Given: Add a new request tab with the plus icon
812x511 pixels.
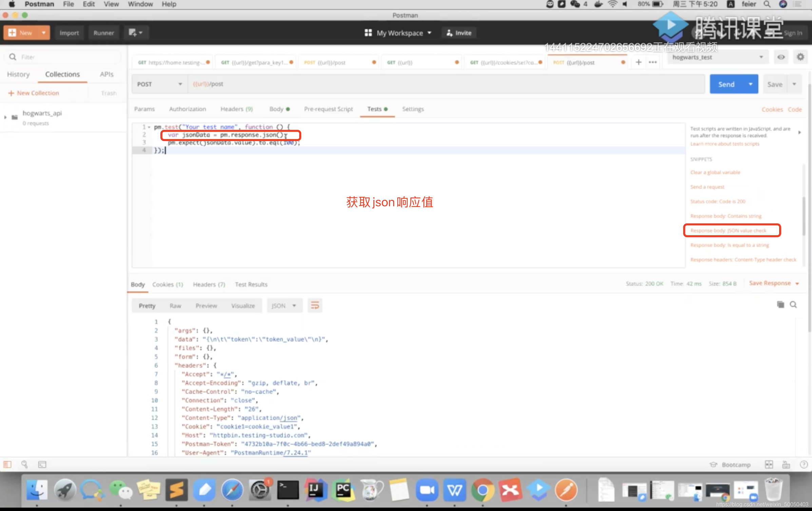Looking at the screenshot, I should (639, 62).
